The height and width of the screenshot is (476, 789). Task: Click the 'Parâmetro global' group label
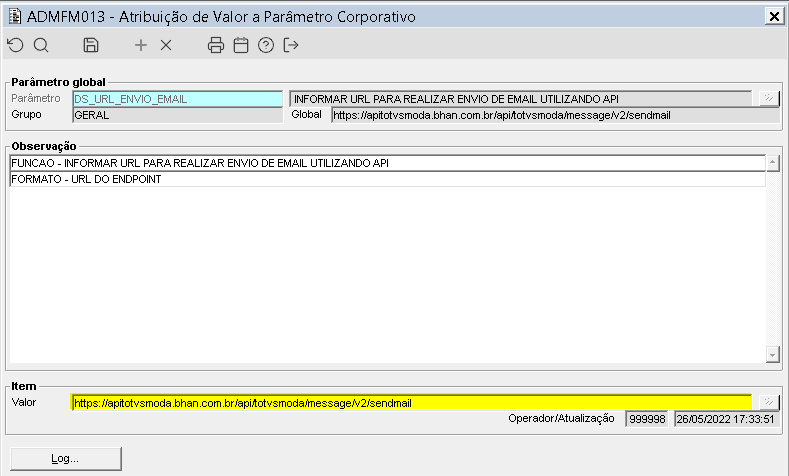pyautogui.click(x=58, y=82)
